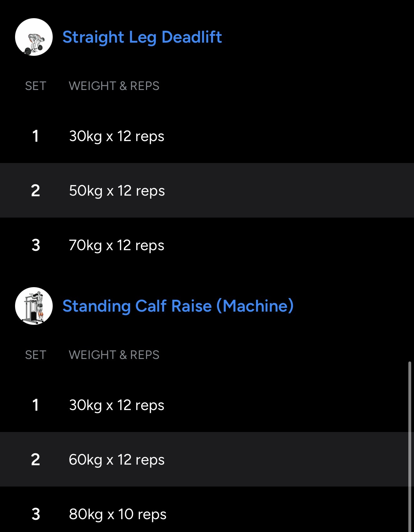414x532 pixels.
Task: Tap the 30kg x 12 reps calf raise entry
Action: tap(116, 405)
